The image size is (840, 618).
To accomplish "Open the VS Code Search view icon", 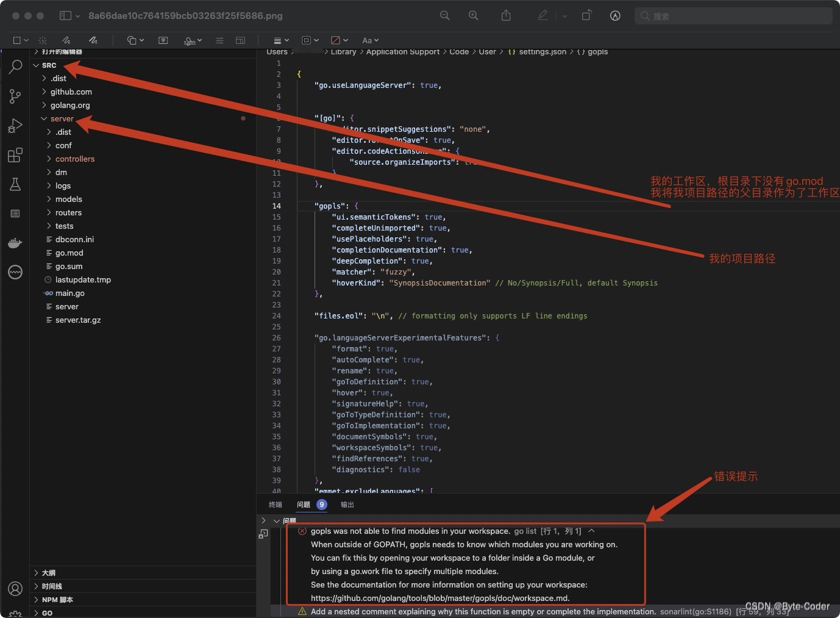I will coord(15,66).
